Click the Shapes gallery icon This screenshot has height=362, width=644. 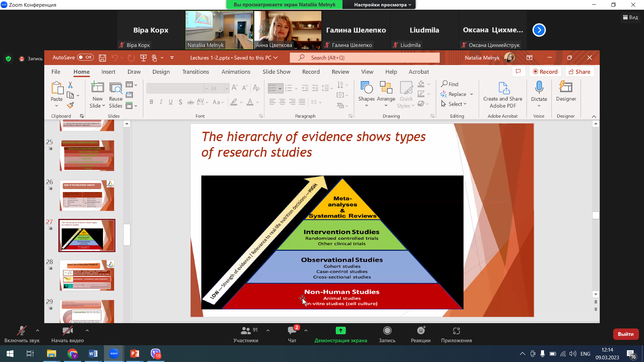(366, 87)
